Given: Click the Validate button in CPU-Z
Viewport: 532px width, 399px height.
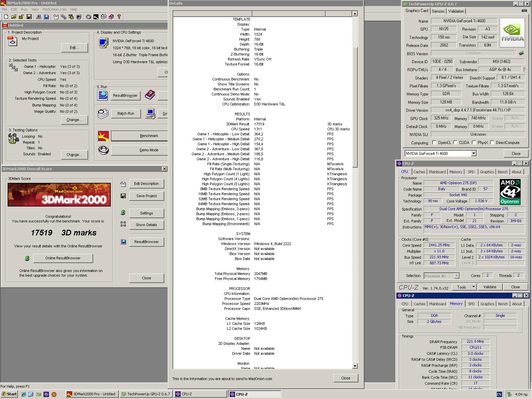Looking at the screenshot, I should pyautogui.click(x=489, y=287).
